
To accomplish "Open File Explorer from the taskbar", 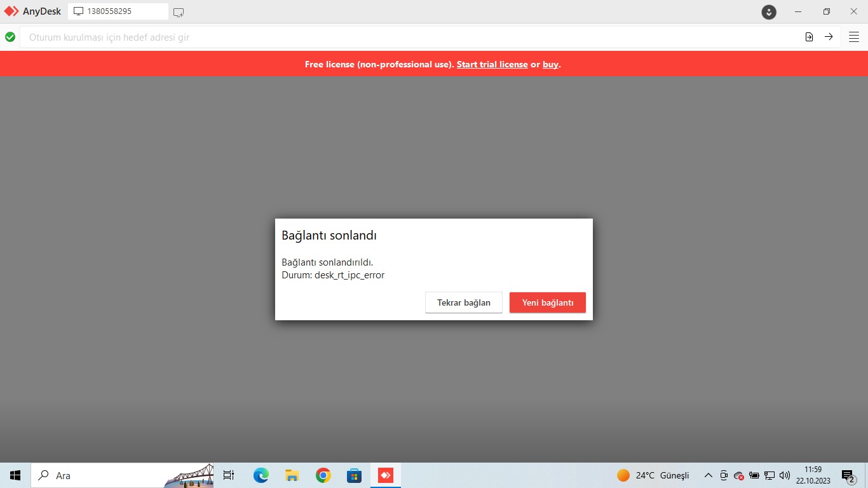I will coord(292,475).
